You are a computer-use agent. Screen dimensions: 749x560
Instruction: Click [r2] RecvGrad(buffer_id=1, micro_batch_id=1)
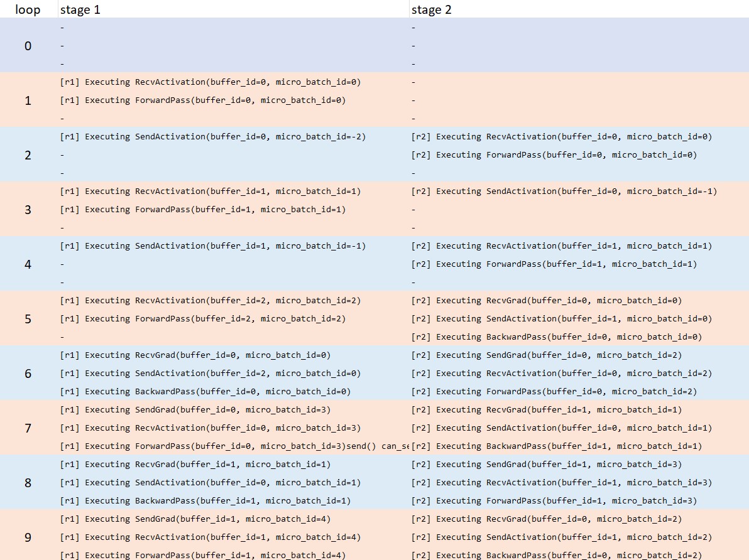click(547, 410)
